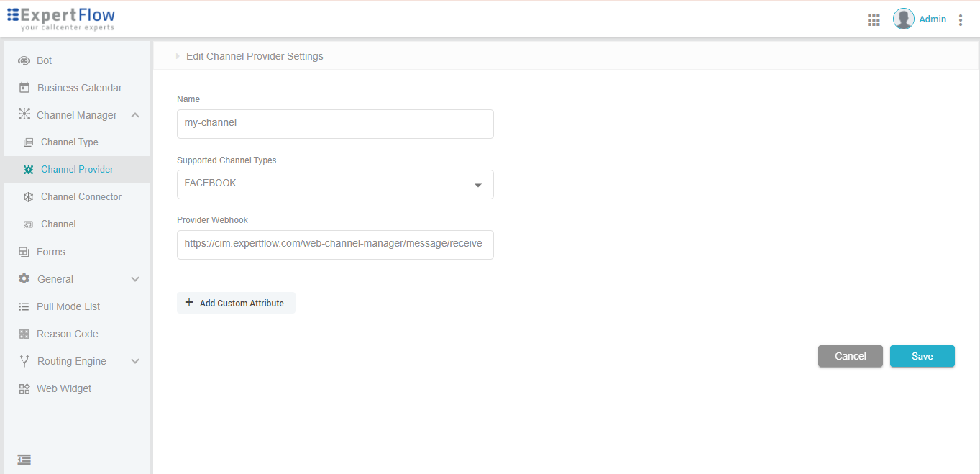The width and height of the screenshot is (980, 474).
Task: Click the Web Widget icon
Action: pos(24,388)
